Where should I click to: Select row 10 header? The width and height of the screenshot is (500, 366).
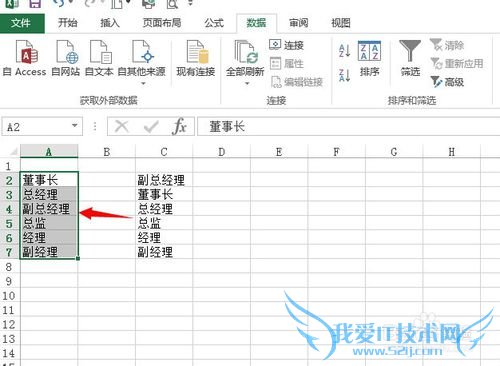(9, 296)
